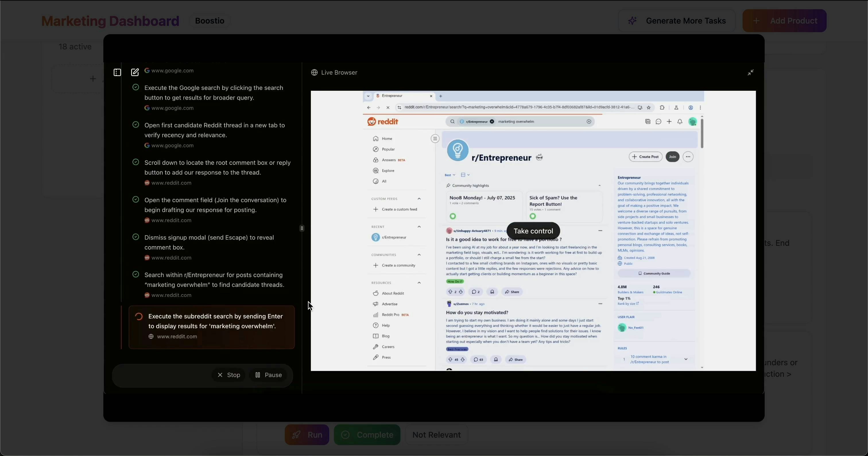Viewport: 868px width, 456px height.
Task: Open a new browser tab
Action: coord(440,96)
